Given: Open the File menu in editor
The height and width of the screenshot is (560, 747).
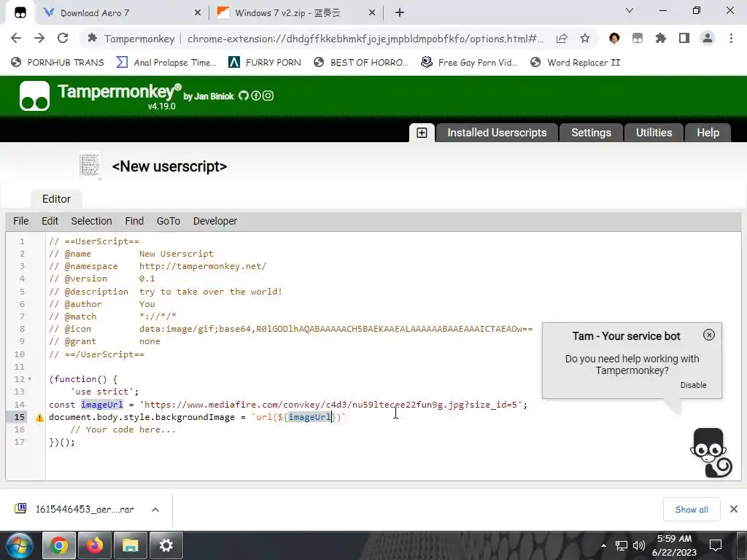Looking at the screenshot, I should tap(21, 221).
